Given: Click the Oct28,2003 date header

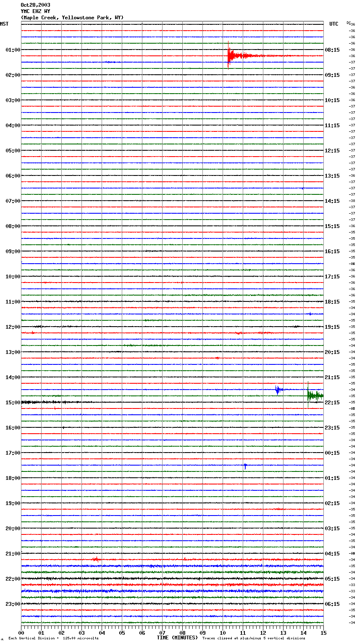Looking at the screenshot, I should 35,5.
